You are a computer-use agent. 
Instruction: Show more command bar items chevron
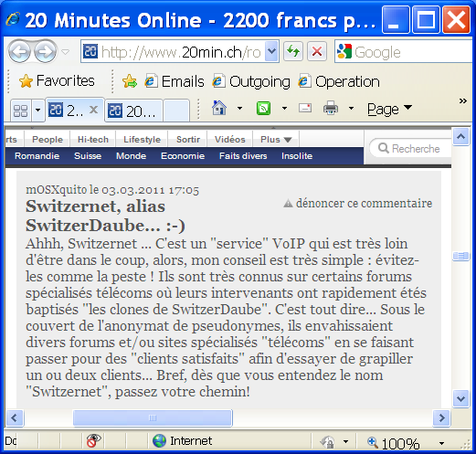point(463,100)
